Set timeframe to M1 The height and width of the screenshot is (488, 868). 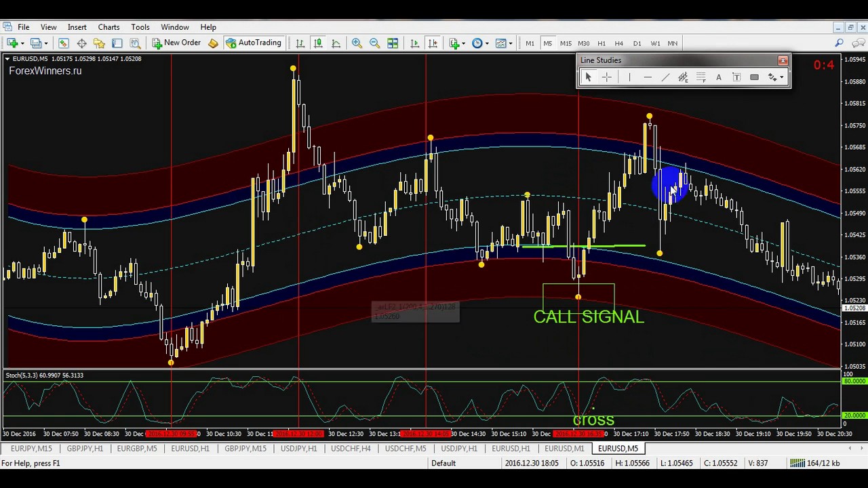click(530, 43)
